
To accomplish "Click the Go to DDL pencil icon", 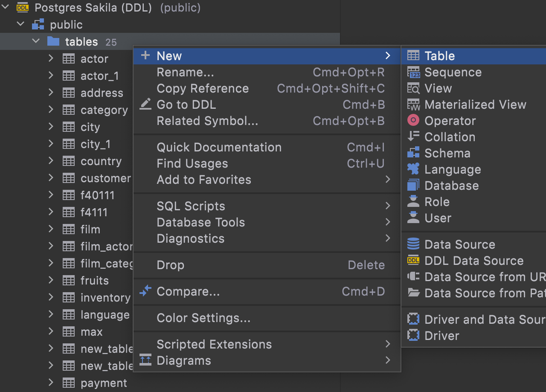I will 145,105.
